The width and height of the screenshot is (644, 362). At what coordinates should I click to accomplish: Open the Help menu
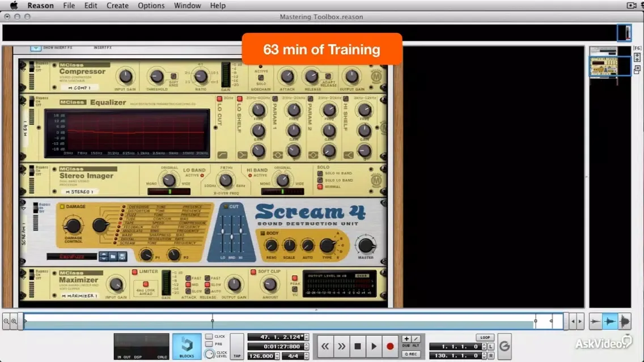point(218,5)
